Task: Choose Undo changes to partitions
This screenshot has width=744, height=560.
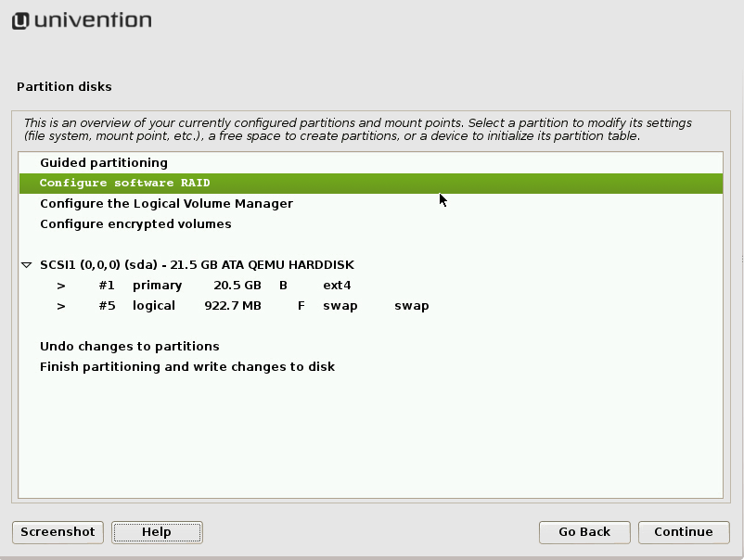Action: click(x=129, y=347)
